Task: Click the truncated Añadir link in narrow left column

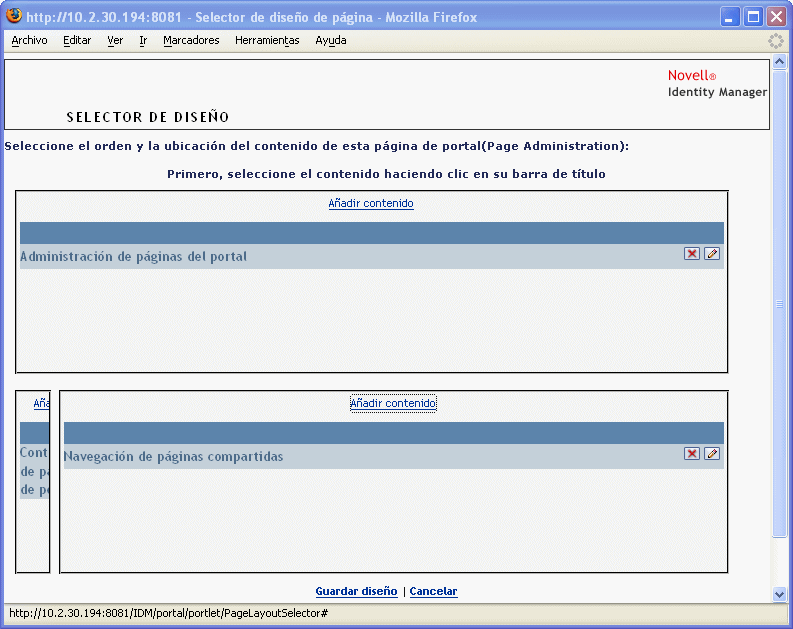Action: click(x=41, y=403)
